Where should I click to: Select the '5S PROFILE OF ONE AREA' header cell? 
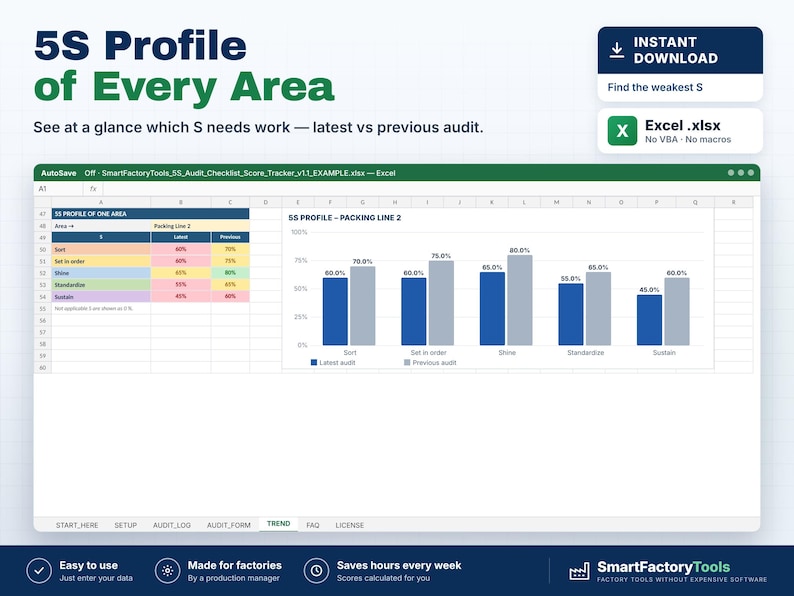(150, 214)
